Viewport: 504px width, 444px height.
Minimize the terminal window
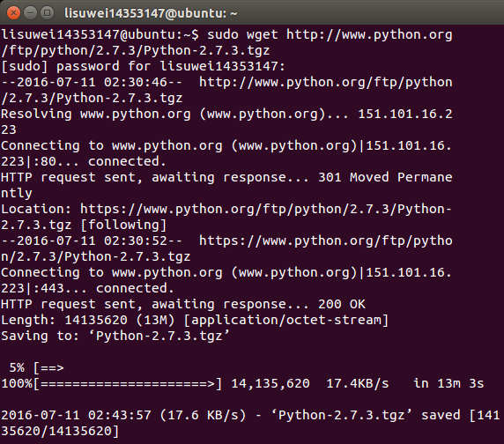click(30, 13)
